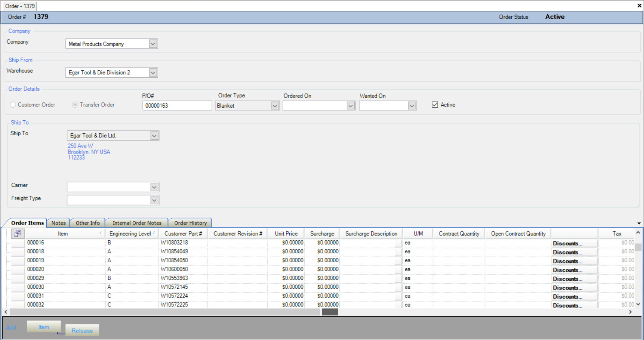The height and width of the screenshot is (340, 644).
Task: Click the Tax column header
Action: coord(617,234)
